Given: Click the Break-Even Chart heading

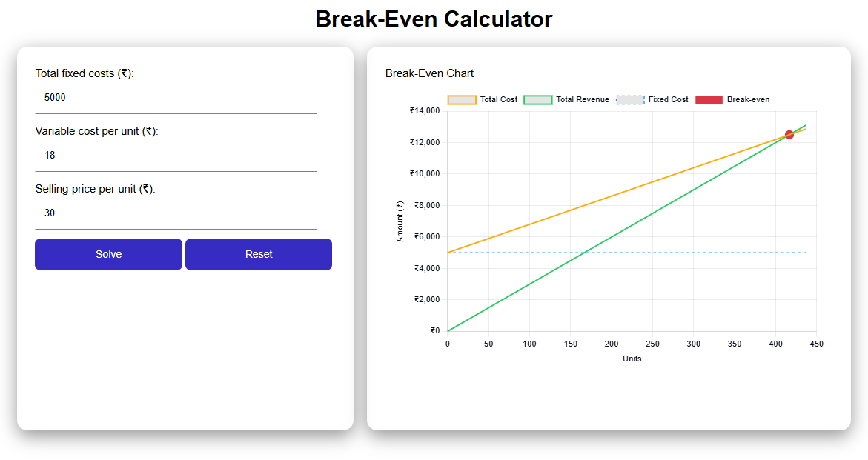Looking at the screenshot, I should pyautogui.click(x=429, y=73).
